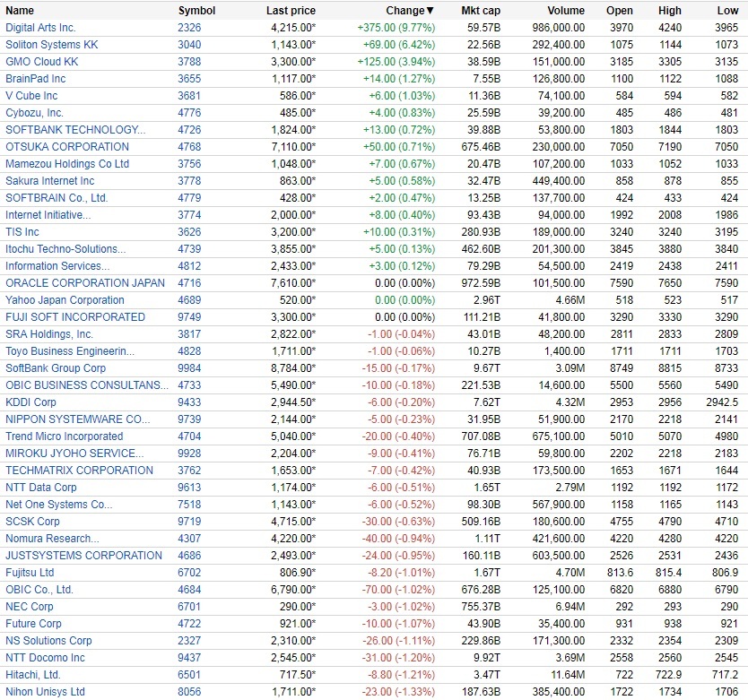Open Digital Arts Inc. stock link
The image size is (748, 700).
(x=40, y=28)
